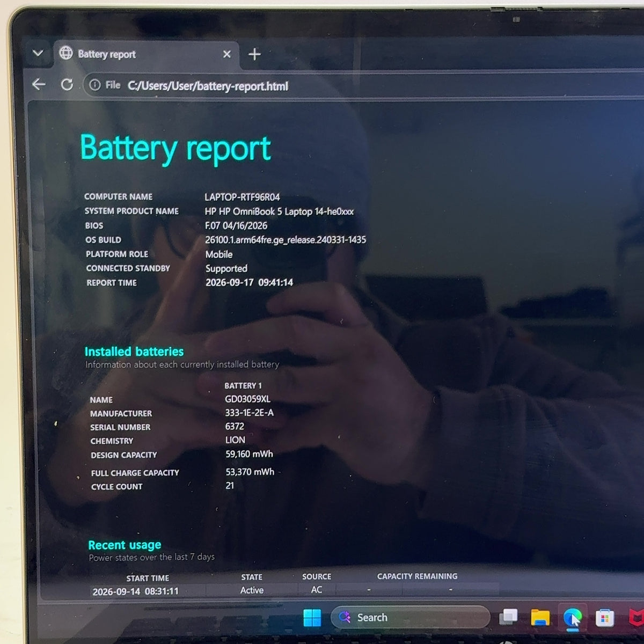Select BIOS value F.07 04/16/2026
The height and width of the screenshot is (644, 644).
236,226
